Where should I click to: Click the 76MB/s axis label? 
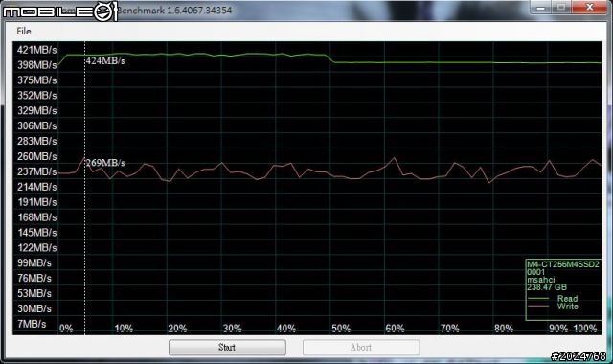(34, 279)
